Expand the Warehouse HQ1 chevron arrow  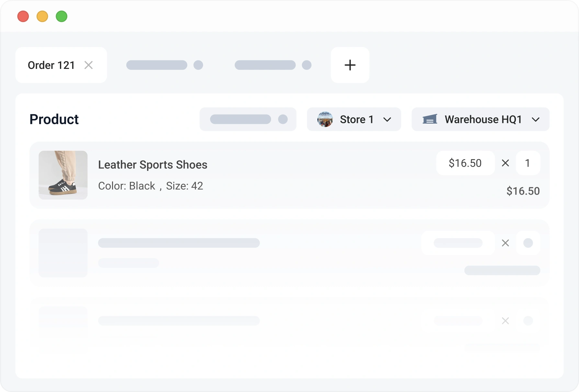[536, 120]
